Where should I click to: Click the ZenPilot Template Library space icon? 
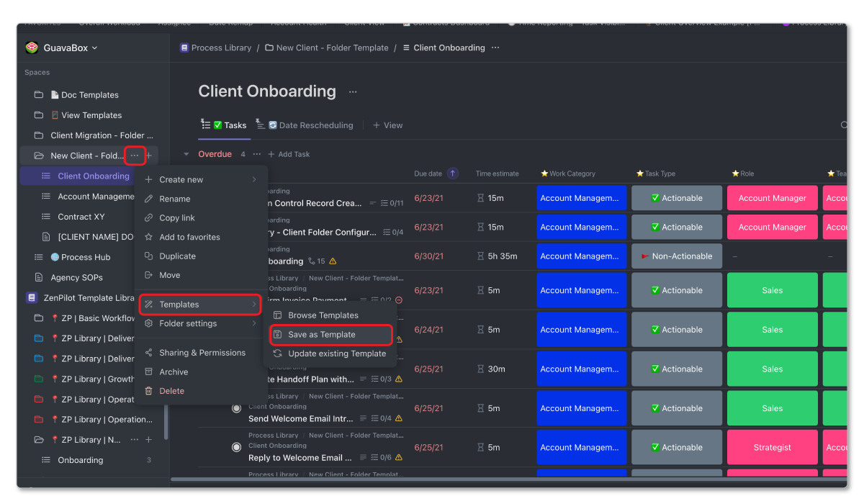point(32,297)
